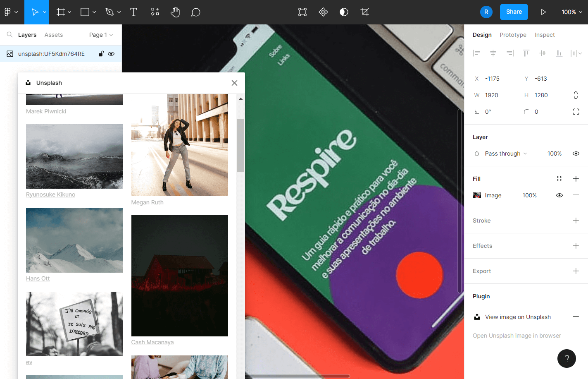The image size is (588, 379).
Task: Click Unsplash panel vertical scrollbar thumb
Action: [240, 145]
